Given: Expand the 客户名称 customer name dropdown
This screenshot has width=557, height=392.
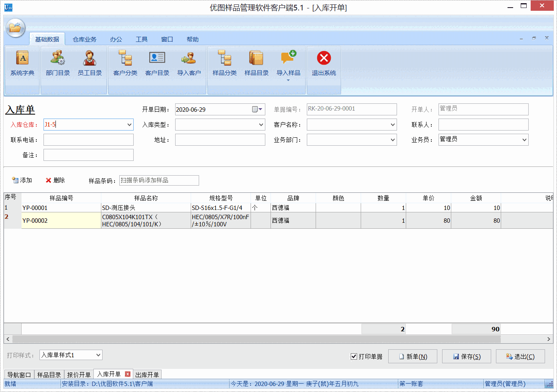Looking at the screenshot, I should coord(393,124).
